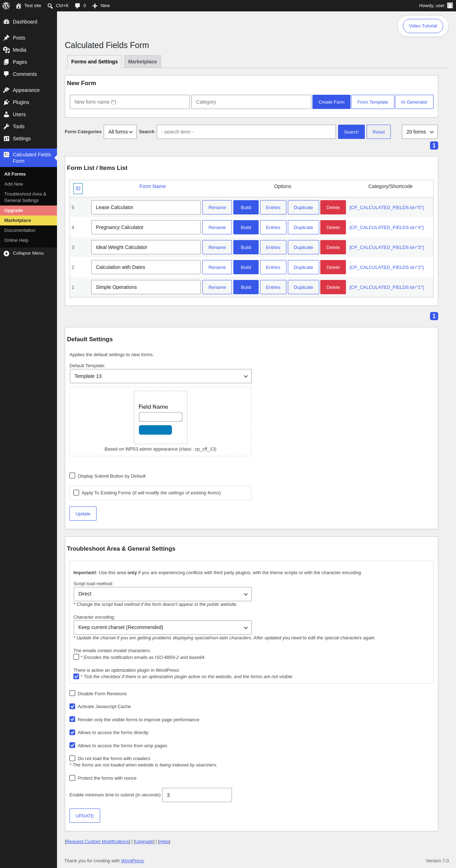Untick Allows to access the forms directly
The image size is (456, 868).
pos(72,732)
